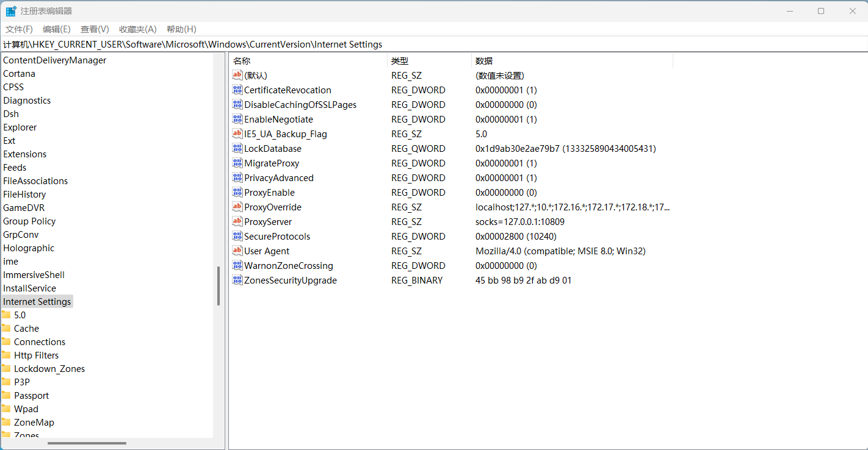Click the DisableCachingOfSSLPages value icon
Viewport: 868px width, 450px height.
237,104
